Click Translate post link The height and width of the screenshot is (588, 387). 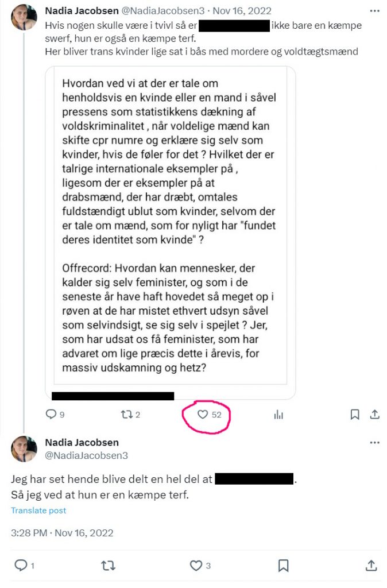click(x=38, y=510)
